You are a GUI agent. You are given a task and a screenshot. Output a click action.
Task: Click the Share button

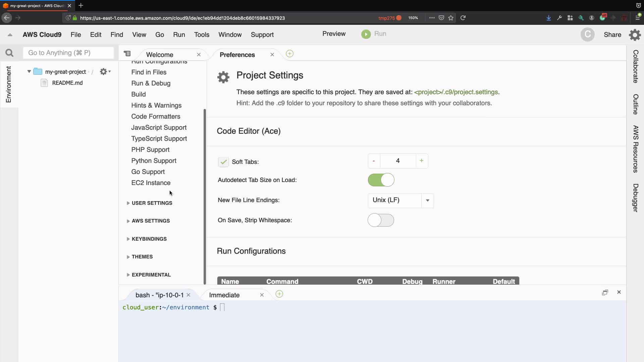[612, 35]
